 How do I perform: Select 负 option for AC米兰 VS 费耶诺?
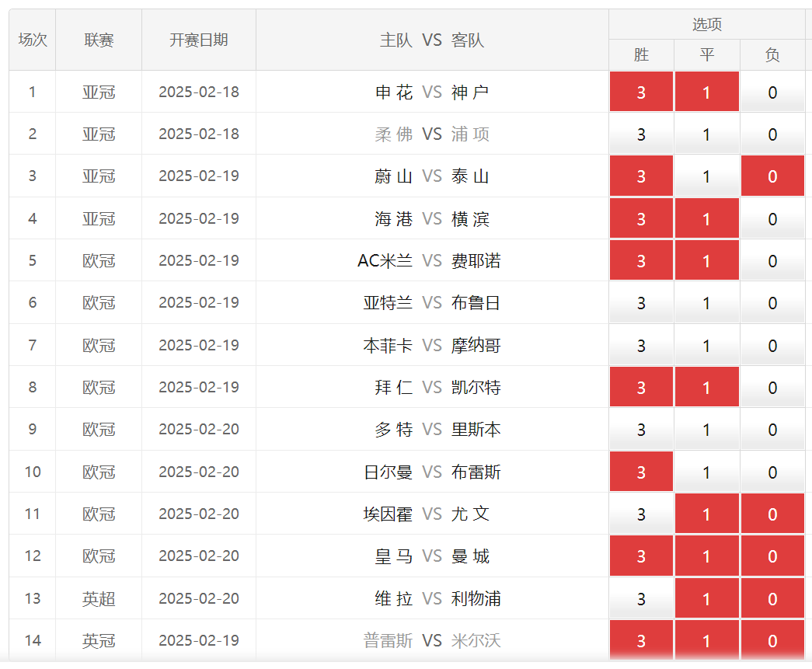pos(772,260)
